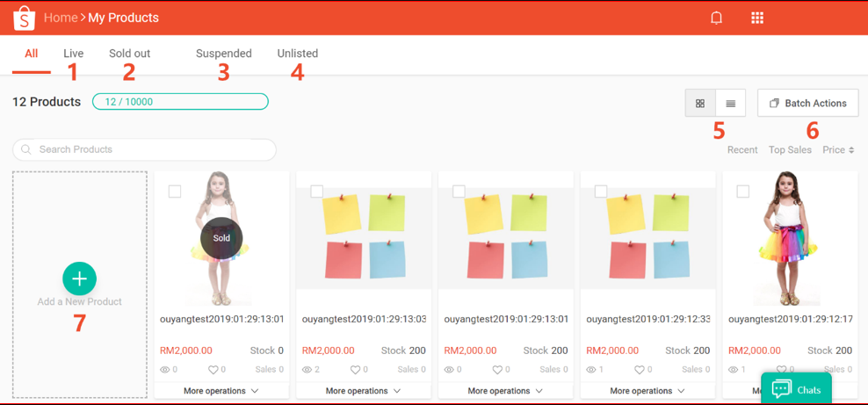Click Add a New Product tile
Image resolution: width=868 pixels, height=405 pixels.
click(x=80, y=285)
